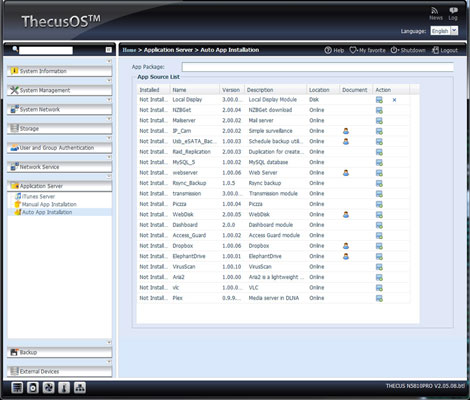Click the fan status icon in bottom bar
The width and height of the screenshot is (470, 400).
[x=48, y=387]
